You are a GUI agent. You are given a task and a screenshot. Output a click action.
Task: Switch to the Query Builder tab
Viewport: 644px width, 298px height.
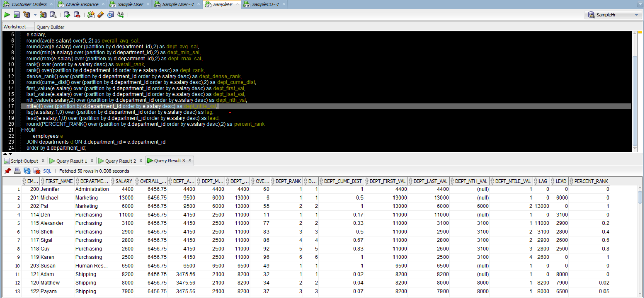[x=50, y=27]
